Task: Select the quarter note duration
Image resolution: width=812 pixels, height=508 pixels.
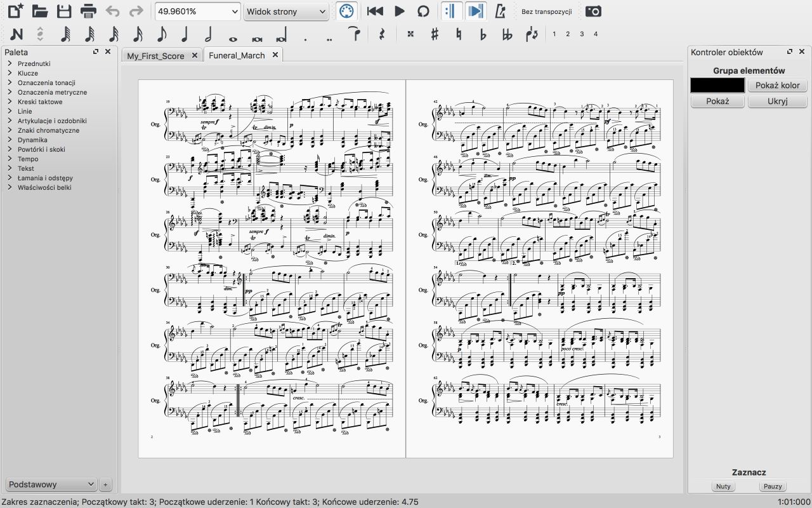Action: pos(185,34)
